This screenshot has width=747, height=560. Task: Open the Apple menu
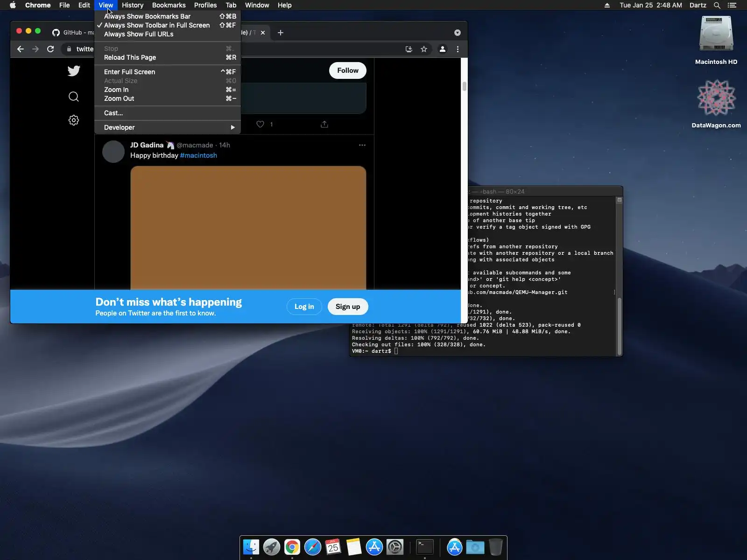coord(13,5)
